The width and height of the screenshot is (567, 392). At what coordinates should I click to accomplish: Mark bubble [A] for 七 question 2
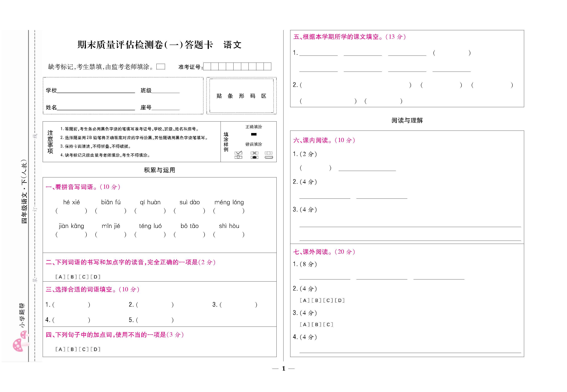coord(305,300)
